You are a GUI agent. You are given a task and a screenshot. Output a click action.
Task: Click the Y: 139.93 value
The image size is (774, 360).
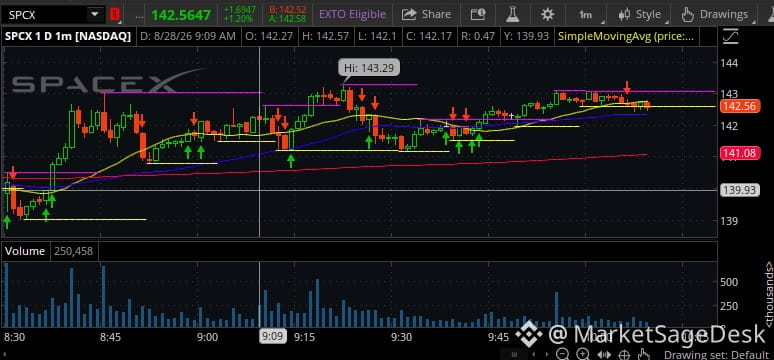pos(525,37)
